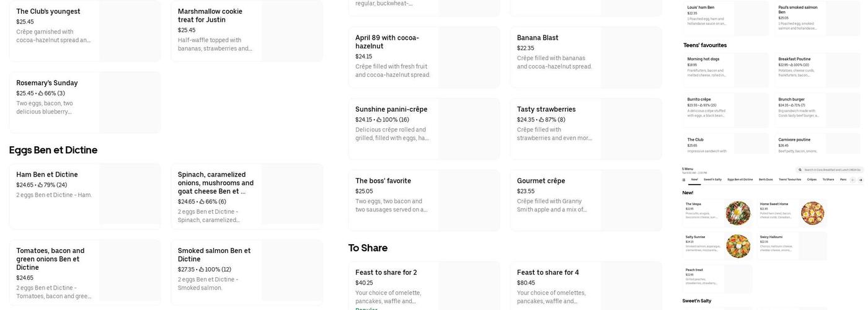Click the right arrow in category tabs
Image resolution: width=868 pixels, height=310 pixels.
pos(861,180)
